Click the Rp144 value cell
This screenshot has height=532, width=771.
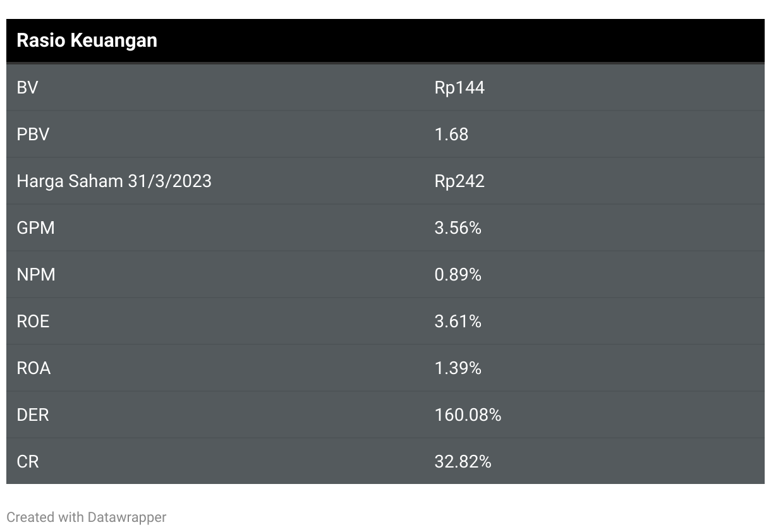pos(459,87)
